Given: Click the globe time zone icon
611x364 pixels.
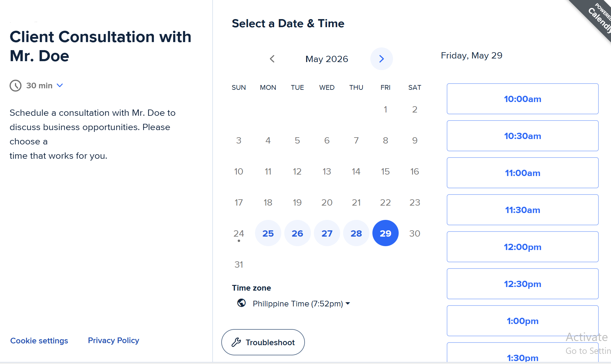Looking at the screenshot, I should pyautogui.click(x=241, y=303).
